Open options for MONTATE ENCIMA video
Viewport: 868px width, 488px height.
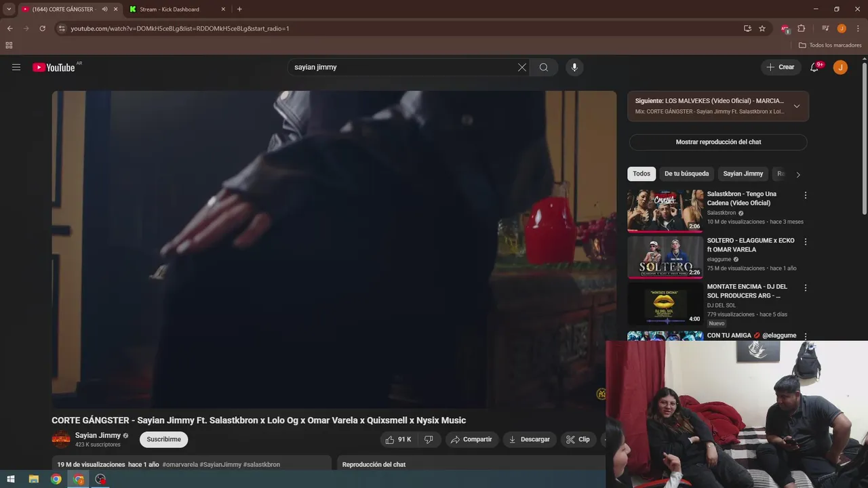pos(806,287)
